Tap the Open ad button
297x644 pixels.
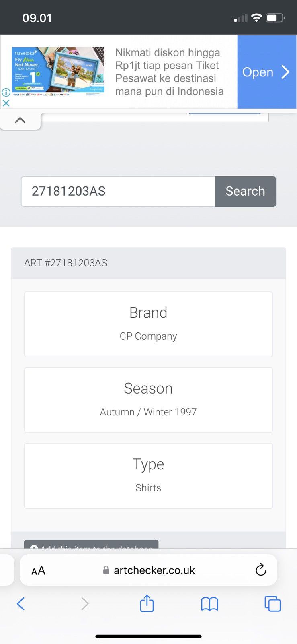[x=266, y=72]
